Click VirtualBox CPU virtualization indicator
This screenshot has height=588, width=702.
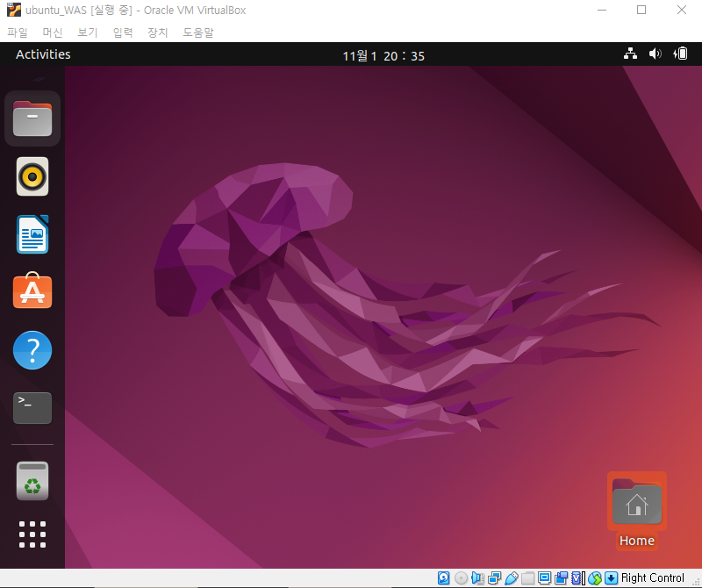point(578,578)
